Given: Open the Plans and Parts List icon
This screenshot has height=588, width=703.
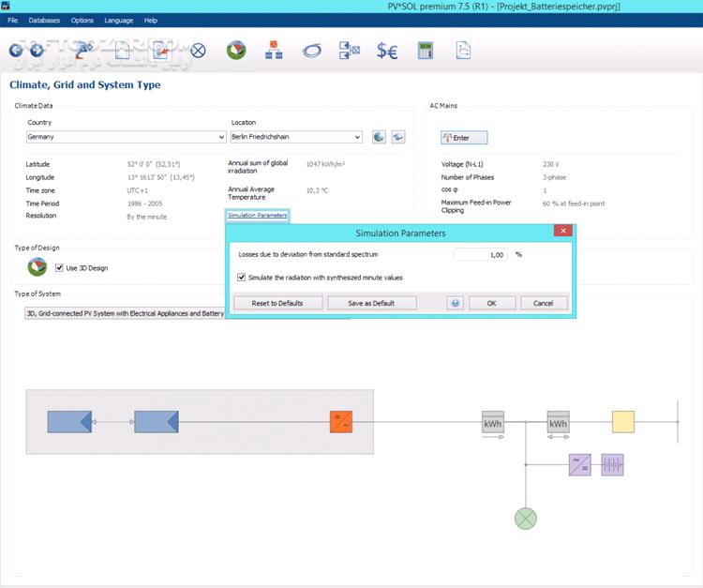Looking at the screenshot, I should [x=350, y=51].
